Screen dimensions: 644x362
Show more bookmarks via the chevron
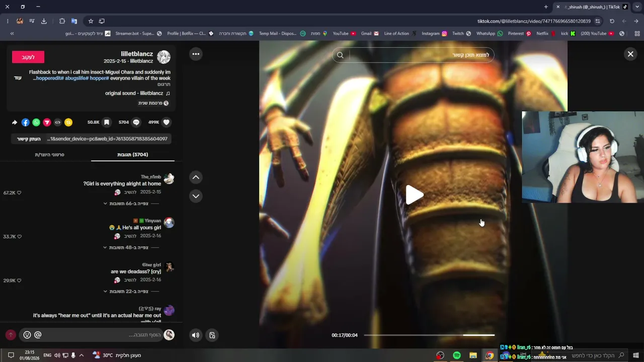[12, 34]
